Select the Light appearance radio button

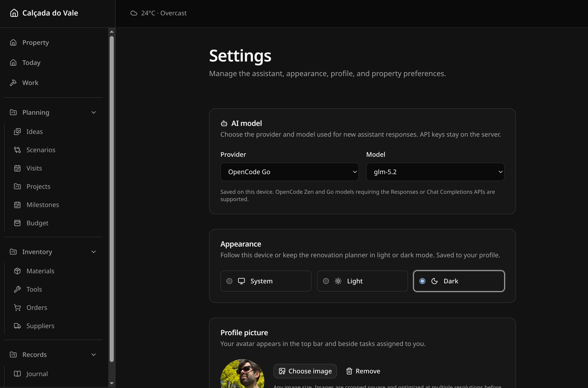[326, 281]
